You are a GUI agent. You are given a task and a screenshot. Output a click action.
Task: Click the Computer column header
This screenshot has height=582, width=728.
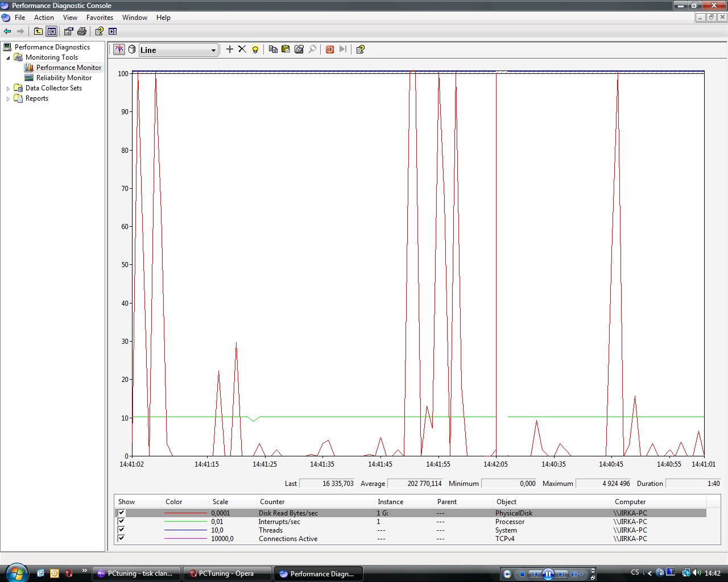click(x=659, y=502)
